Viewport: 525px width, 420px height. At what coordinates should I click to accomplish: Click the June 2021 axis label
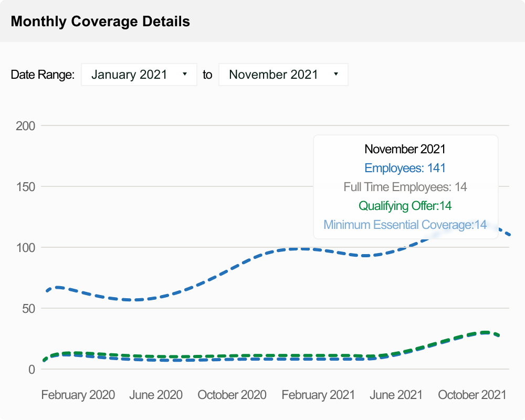[396, 394]
